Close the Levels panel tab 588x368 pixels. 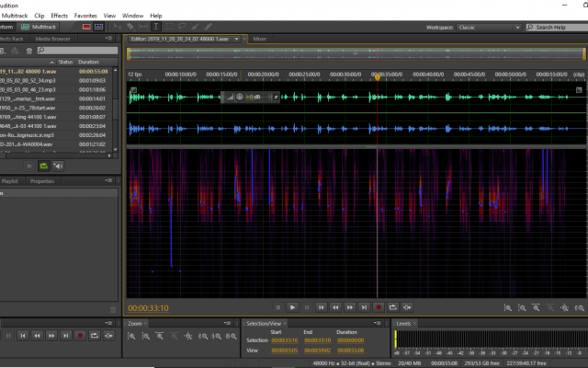414,323
